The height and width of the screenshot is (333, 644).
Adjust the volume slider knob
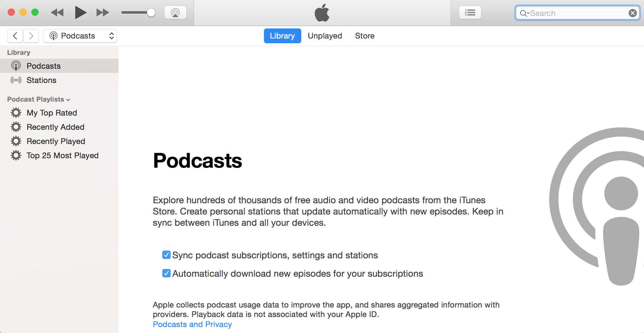click(x=151, y=12)
